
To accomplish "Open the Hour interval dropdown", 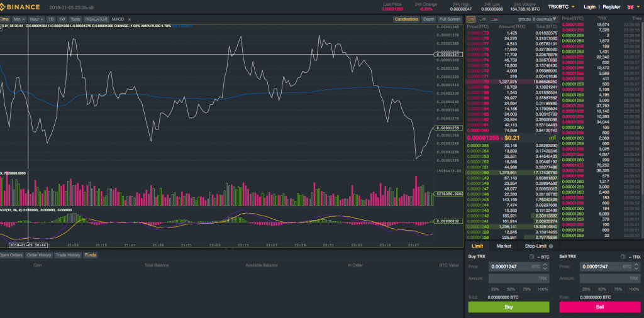I will 36,19.
